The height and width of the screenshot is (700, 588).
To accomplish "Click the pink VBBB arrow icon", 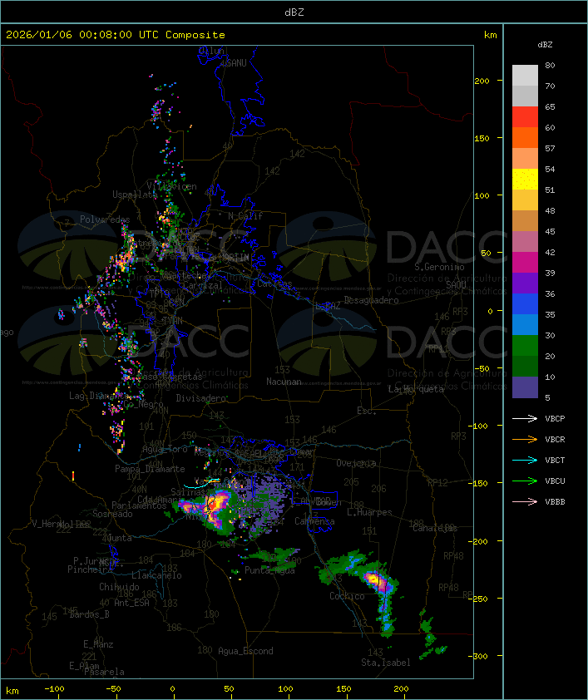I will [x=525, y=501].
